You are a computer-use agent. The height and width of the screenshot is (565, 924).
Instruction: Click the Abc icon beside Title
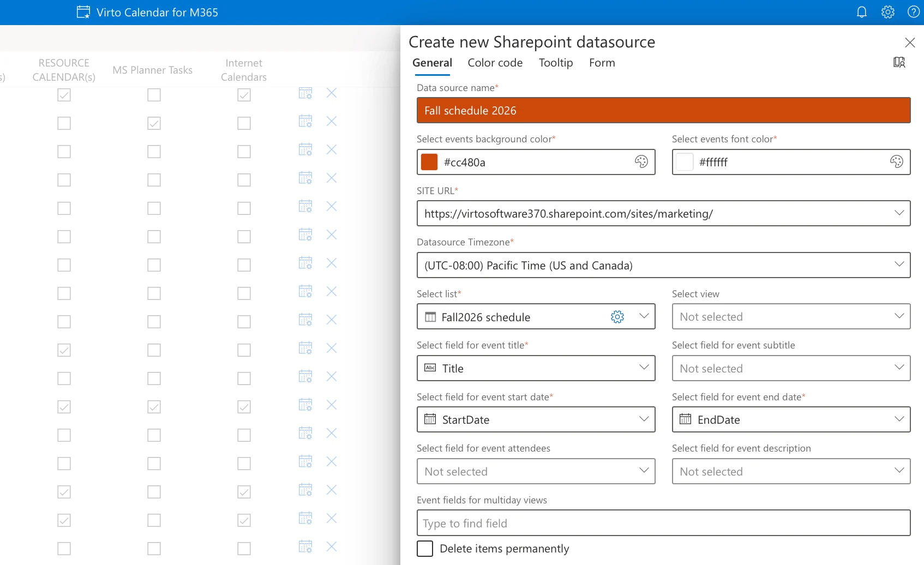pos(430,368)
